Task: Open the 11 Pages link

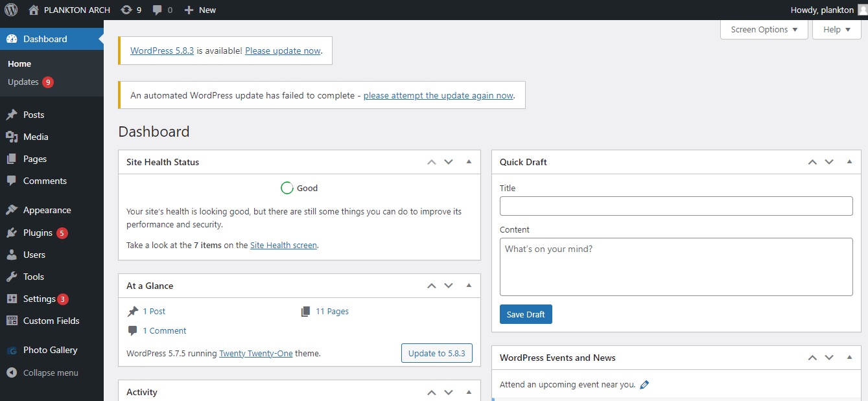Action: (332, 312)
